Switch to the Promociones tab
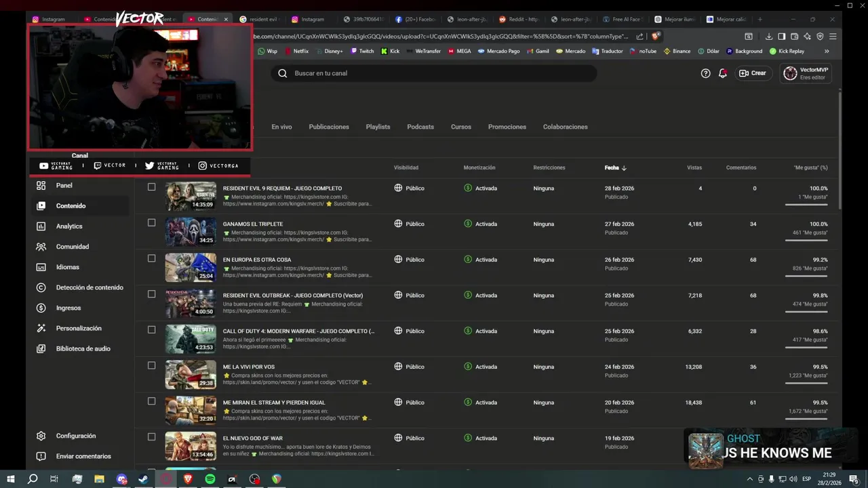This screenshot has width=868, height=488. tap(507, 127)
